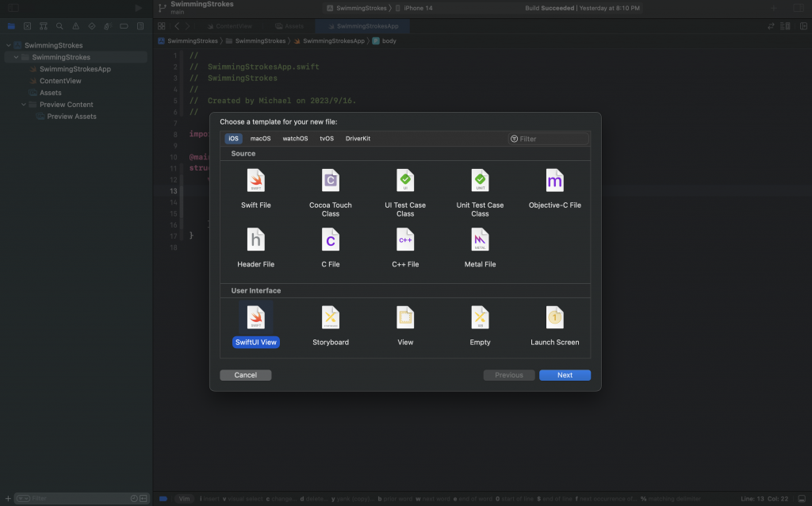Open the Issue navigator warning icon
The image size is (812, 506).
click(x=75, y=26)
